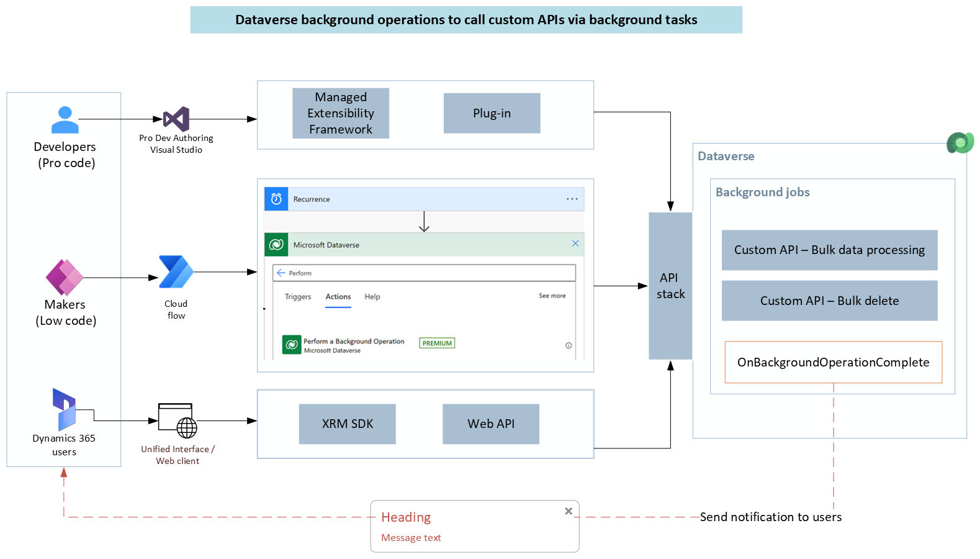The image size is (980, 559).
Task: Click the XRM SDK box
Action: tap(348, 424)
